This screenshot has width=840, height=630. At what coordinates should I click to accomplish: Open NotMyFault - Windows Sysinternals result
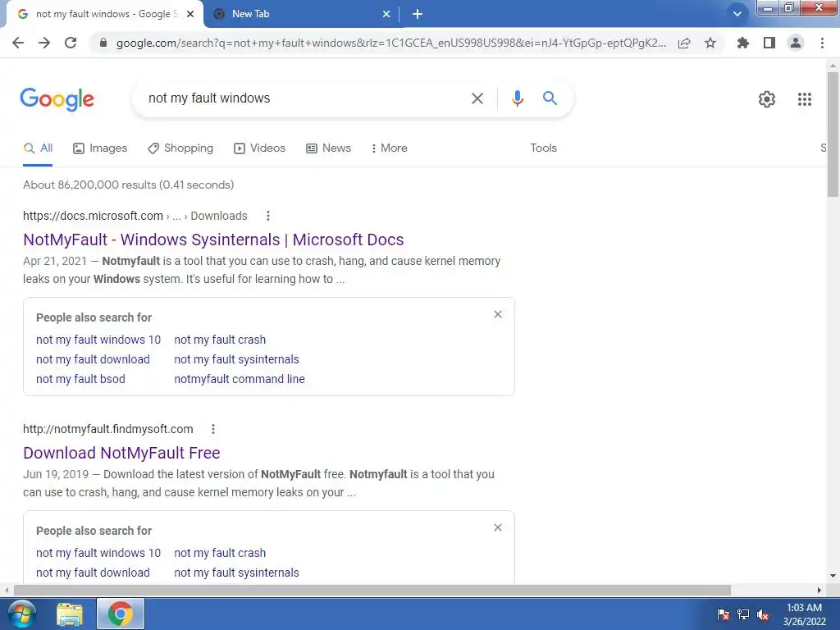click(213, 240)
